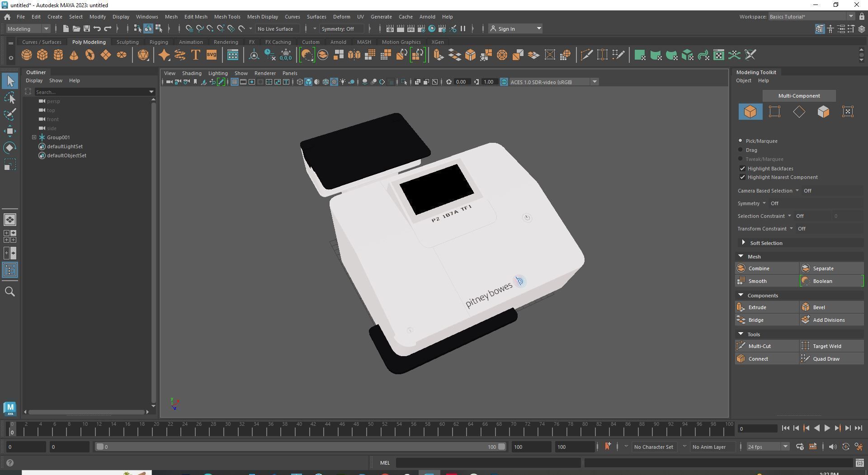Image resolution: width=868 pixels, height=475 pixels.
Task: Toggle the viewport grid icon
Action: [x=234, y=82]
